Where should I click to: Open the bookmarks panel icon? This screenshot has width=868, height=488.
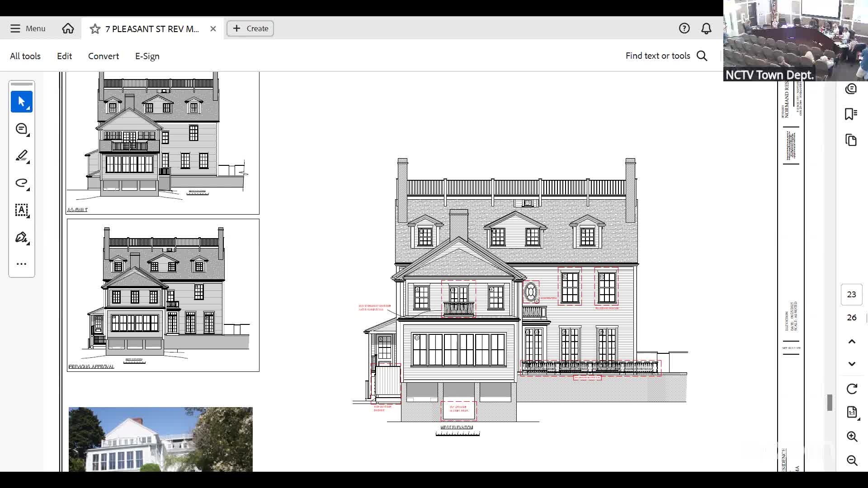[851, 114]
